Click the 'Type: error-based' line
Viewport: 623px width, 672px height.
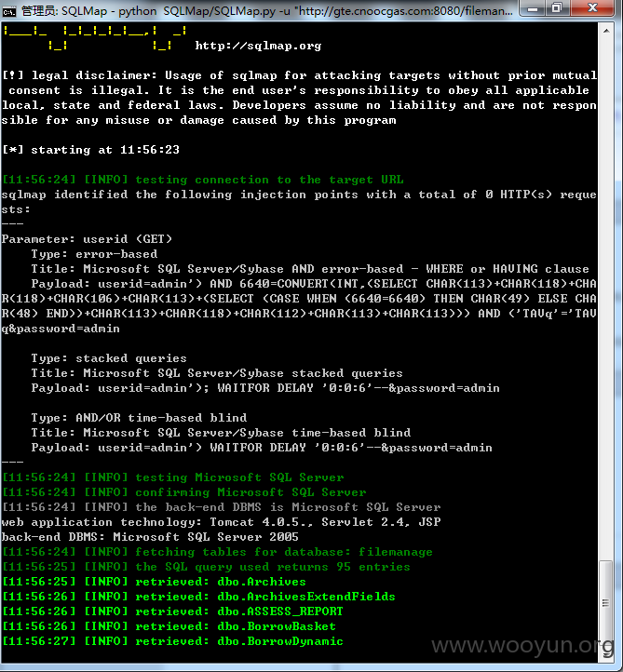tap(94, 254)
